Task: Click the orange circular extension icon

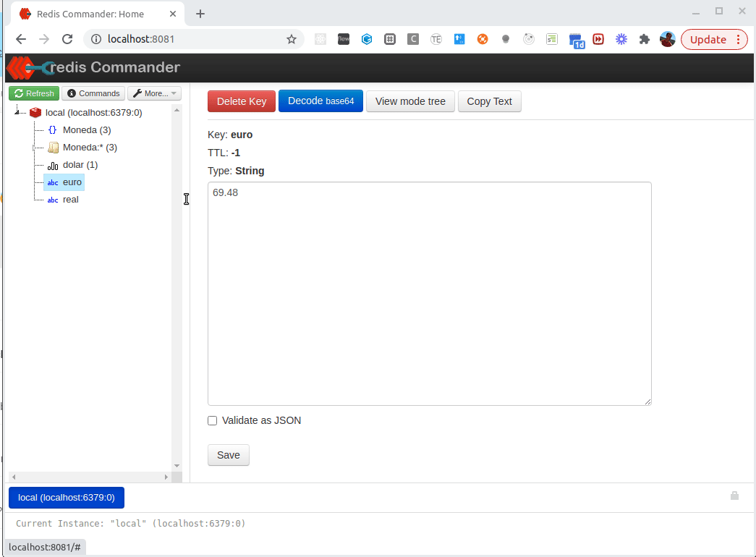Action: tap(482, 39)
